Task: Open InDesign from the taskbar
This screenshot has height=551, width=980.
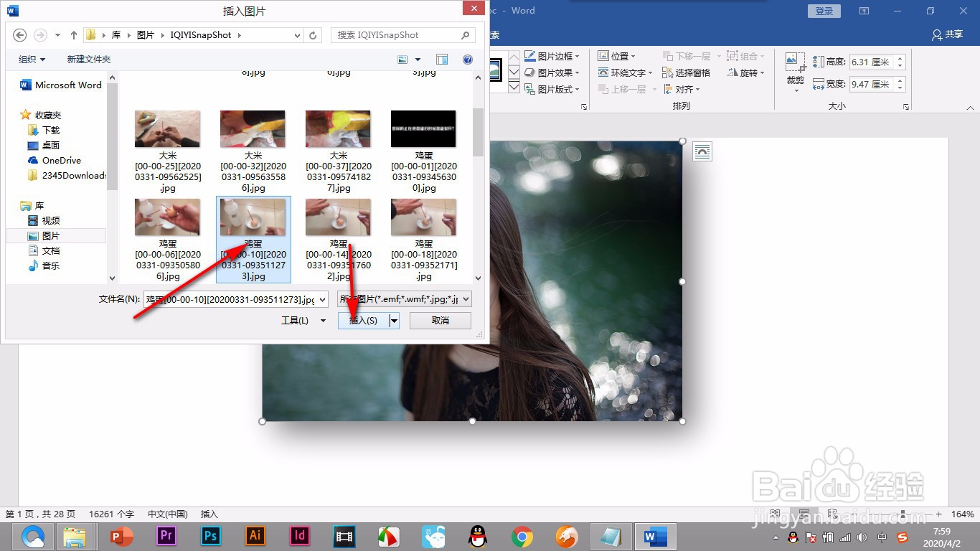Action: (300, 536)
